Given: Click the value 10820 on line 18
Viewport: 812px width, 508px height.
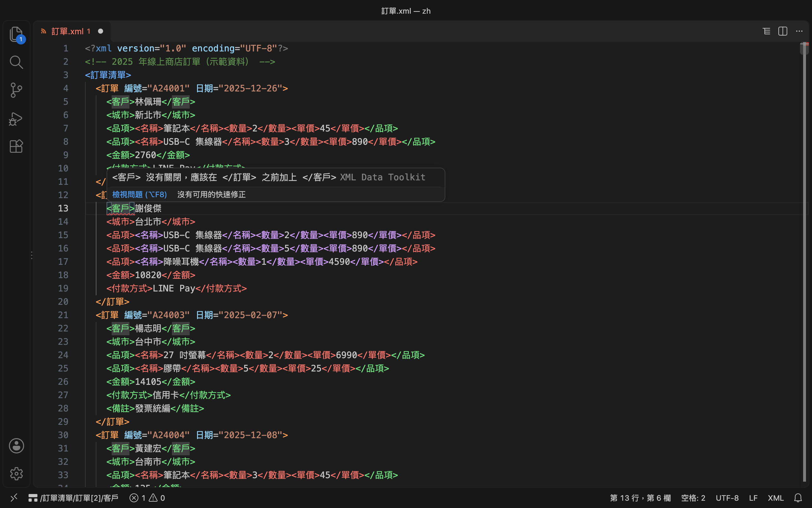Looking at the screenshot, I should [x=148, y=275].
